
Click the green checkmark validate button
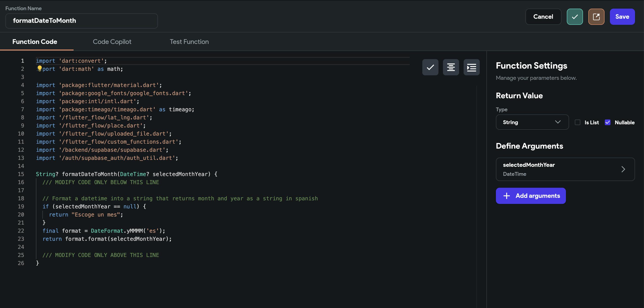pos(574,17)
